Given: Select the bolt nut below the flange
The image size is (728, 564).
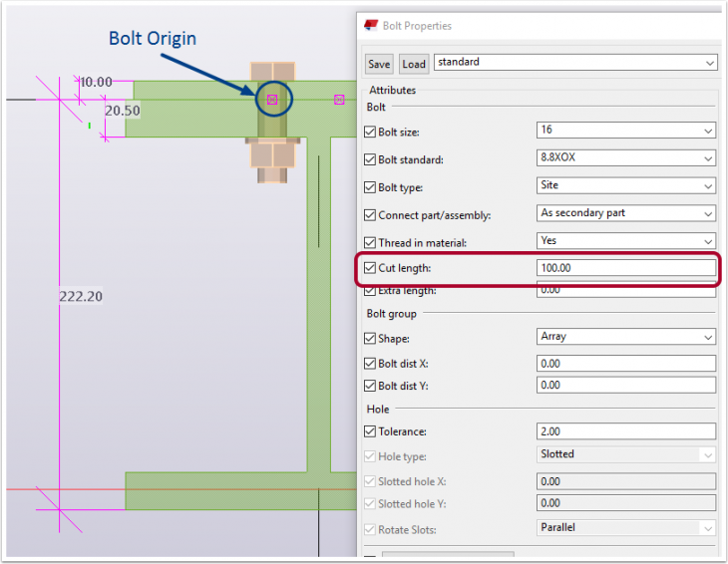Looking at the screenshot, I should 272,154.
